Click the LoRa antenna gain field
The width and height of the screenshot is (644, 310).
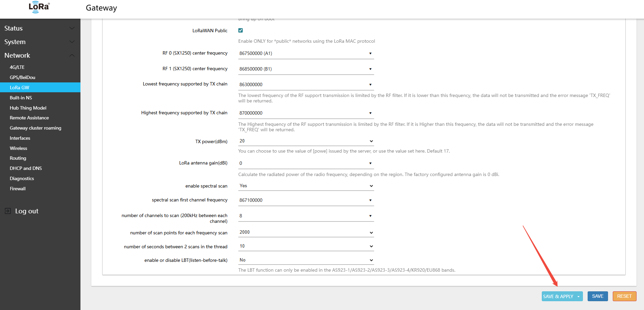[306, 163]
